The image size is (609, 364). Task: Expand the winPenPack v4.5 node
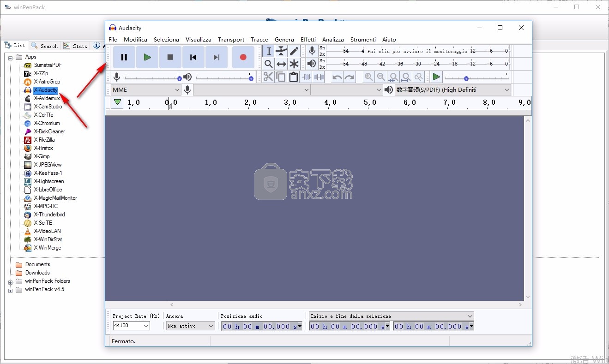(x=11, y=290)
